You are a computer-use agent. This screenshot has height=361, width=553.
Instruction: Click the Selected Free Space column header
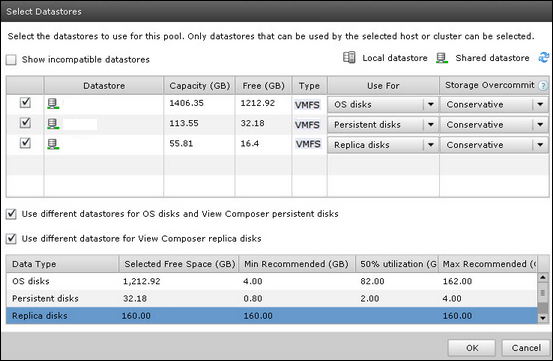[180, 264]
